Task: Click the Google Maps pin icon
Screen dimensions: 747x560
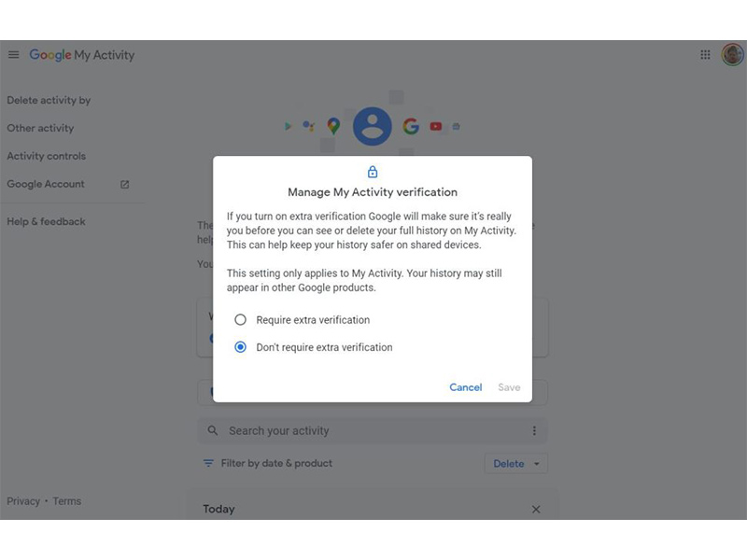Action: [333, 126]
